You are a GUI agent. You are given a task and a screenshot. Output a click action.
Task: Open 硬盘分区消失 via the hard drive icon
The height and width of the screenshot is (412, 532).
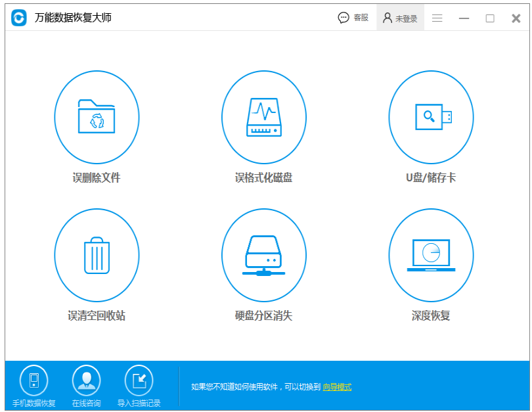pyautogui.click(x=264, y=254)
